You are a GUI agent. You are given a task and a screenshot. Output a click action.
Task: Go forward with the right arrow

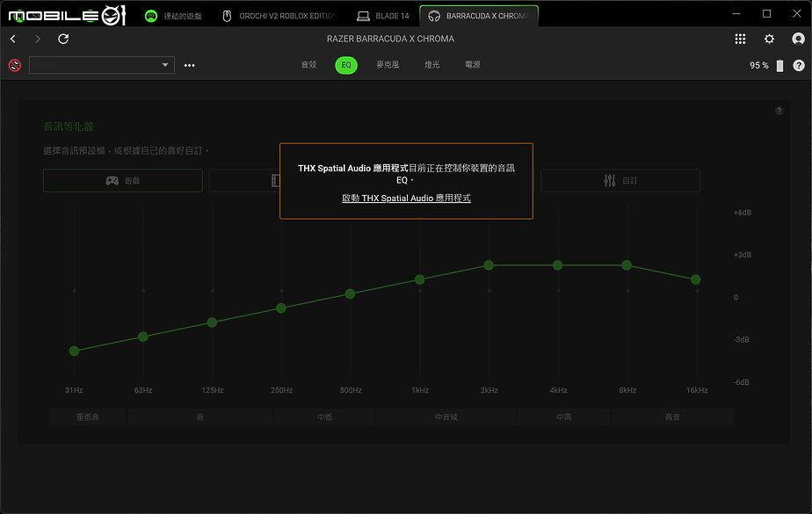point(37,39)
